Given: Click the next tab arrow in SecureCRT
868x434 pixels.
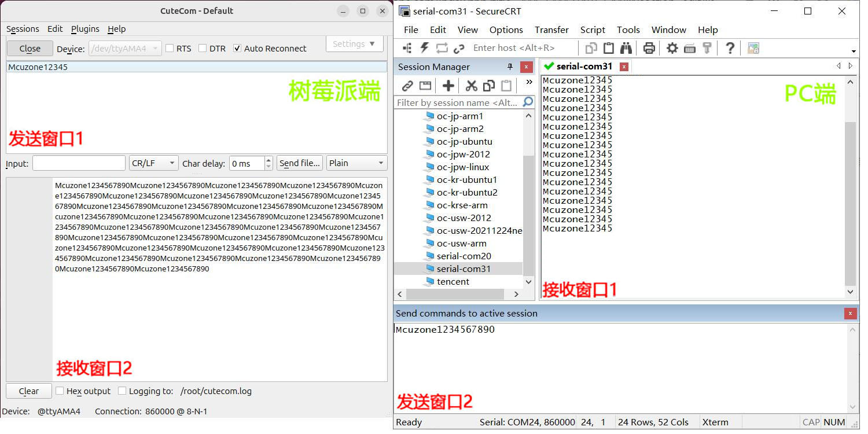Looking at the screenshot, I should (851, 66).
